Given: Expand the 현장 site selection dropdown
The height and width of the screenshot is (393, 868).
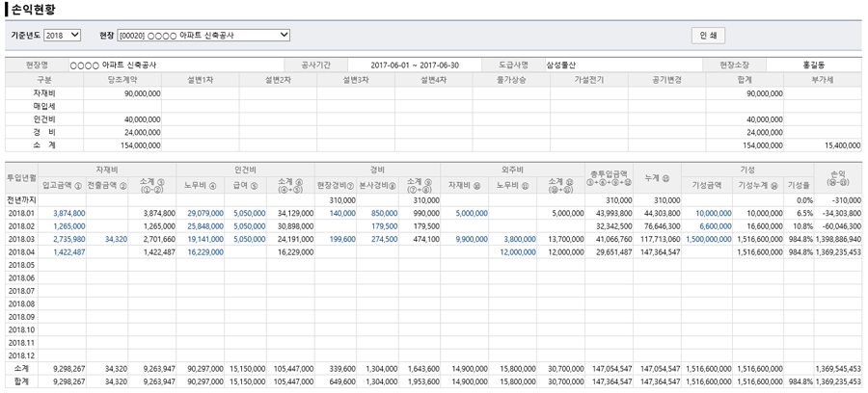Looking at the screenshot, I should tap(203, 36).
